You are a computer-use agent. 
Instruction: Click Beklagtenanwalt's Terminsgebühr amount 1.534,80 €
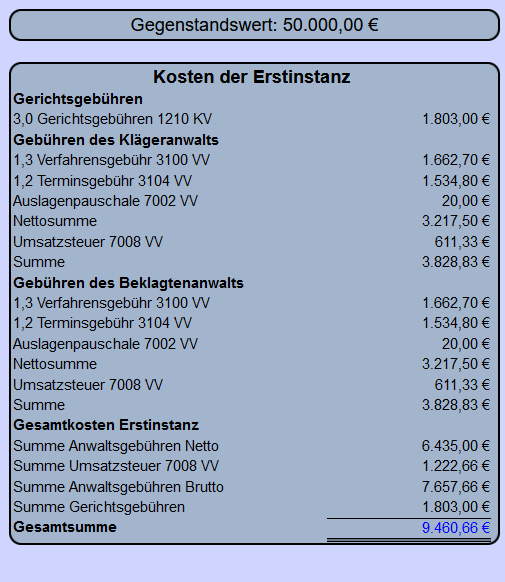[456, 323]
